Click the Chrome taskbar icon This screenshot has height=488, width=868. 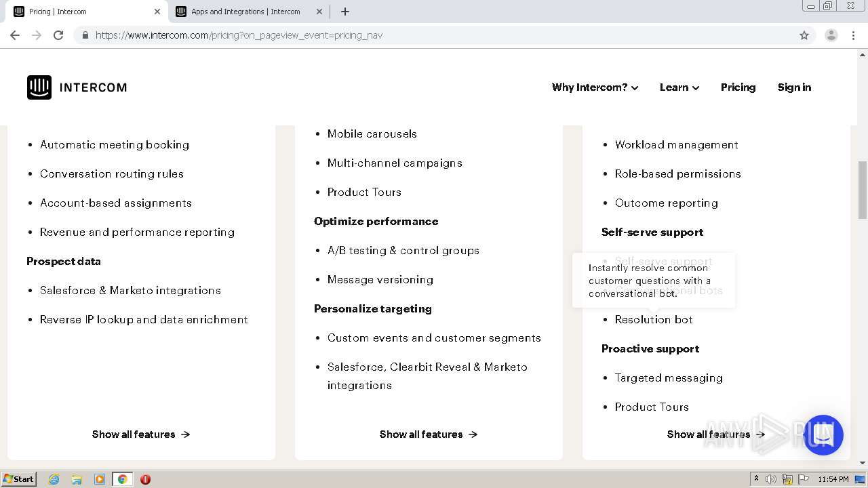123,479
